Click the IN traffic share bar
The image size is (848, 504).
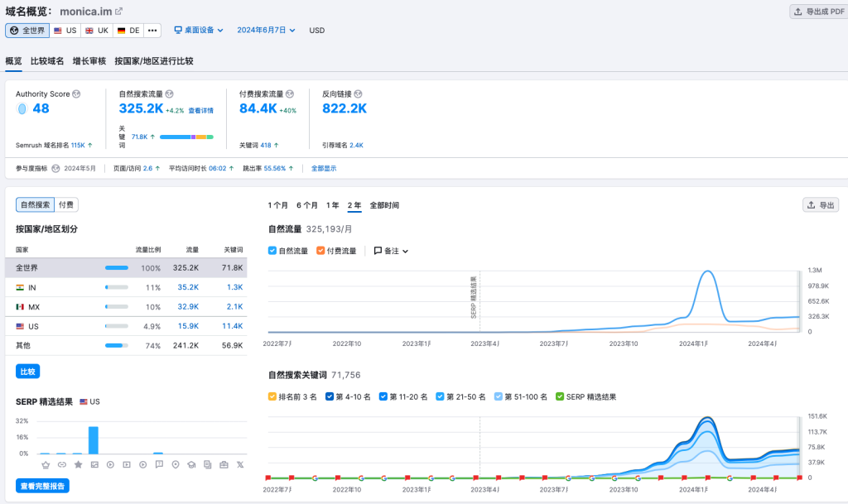click(x=116, y=287)
